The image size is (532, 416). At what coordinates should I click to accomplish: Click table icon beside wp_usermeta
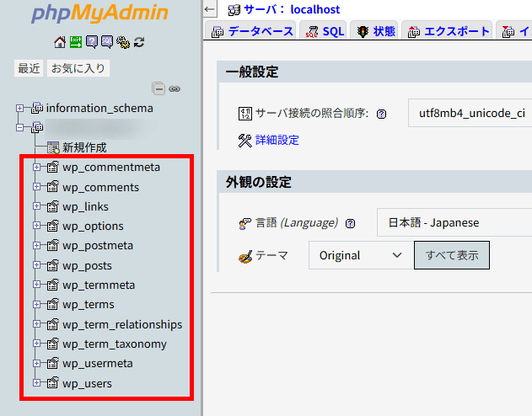tap(52, 363)
